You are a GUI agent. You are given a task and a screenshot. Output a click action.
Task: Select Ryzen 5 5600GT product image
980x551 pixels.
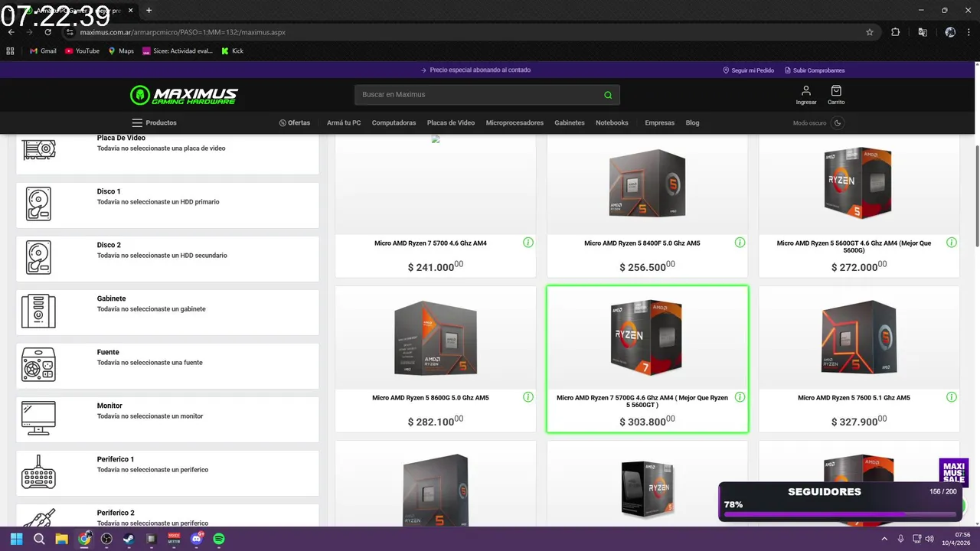pos(858,184)
